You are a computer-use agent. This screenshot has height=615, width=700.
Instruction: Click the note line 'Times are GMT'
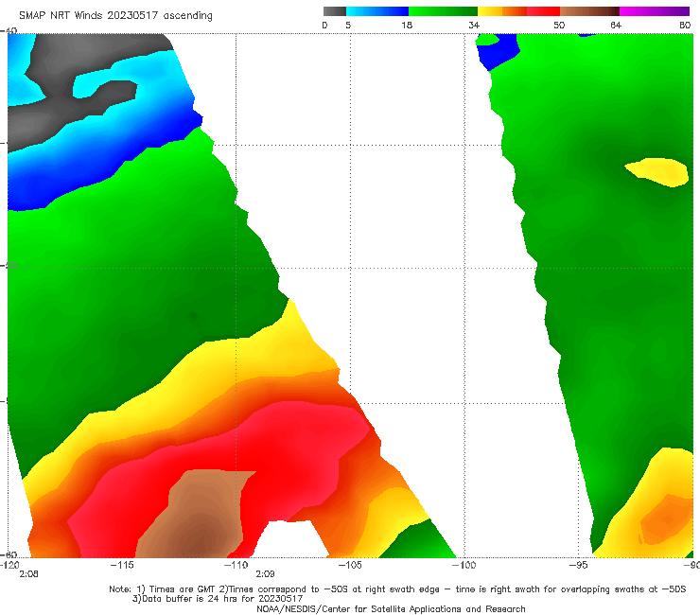[x=183, y=589]
